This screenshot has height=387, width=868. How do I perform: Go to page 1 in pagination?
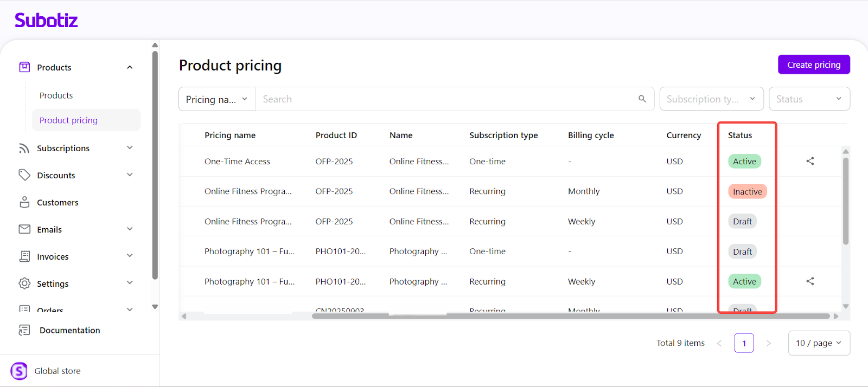744,343
